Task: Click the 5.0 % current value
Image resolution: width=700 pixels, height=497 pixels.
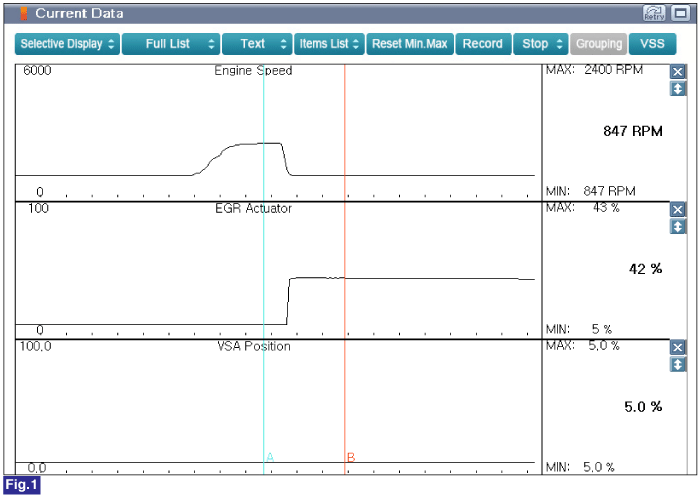Action: pos(643,407)
